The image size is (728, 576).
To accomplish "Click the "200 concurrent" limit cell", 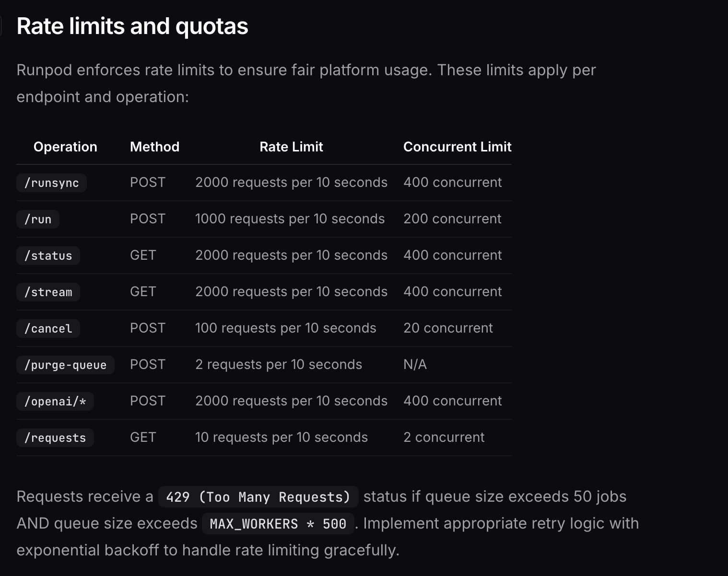I will click(452, 219).
